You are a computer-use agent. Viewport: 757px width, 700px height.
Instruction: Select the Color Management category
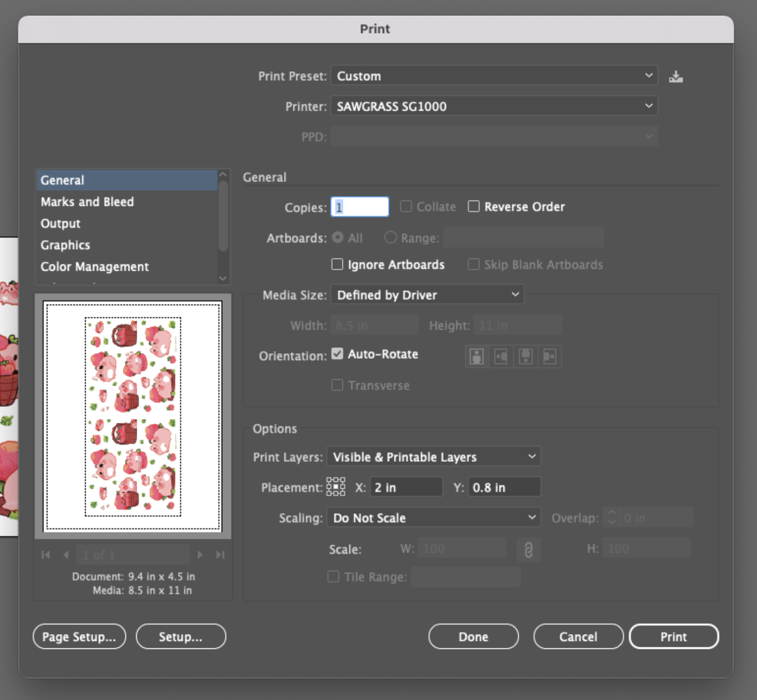pyautogui.click(x=127, y=267)
